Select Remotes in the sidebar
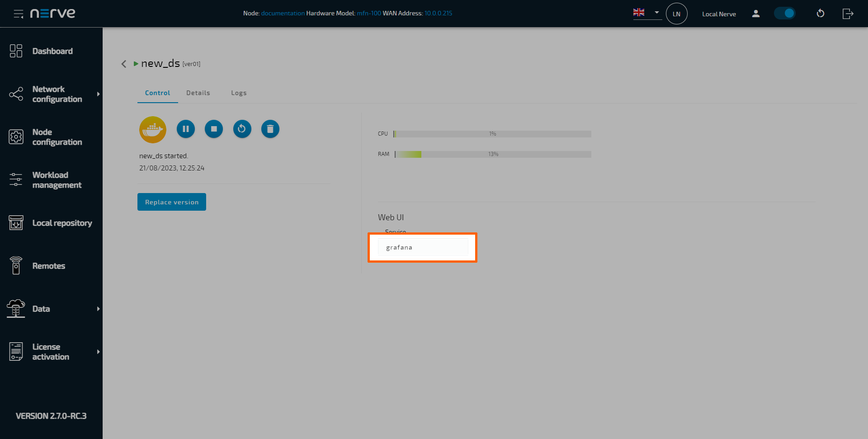Image resolution: width=868 pixels, height=439 pixels. point(49,266)
